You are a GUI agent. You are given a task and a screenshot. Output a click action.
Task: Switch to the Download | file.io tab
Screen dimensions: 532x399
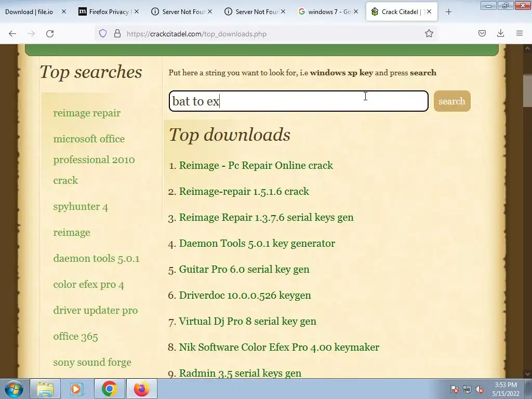[x=29, y=12]
